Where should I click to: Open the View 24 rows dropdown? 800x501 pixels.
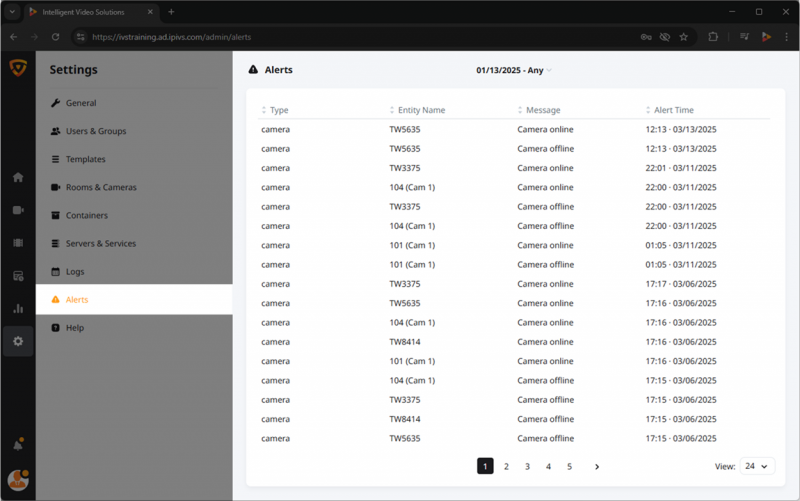pyautogui.click(x=757, y=466)
